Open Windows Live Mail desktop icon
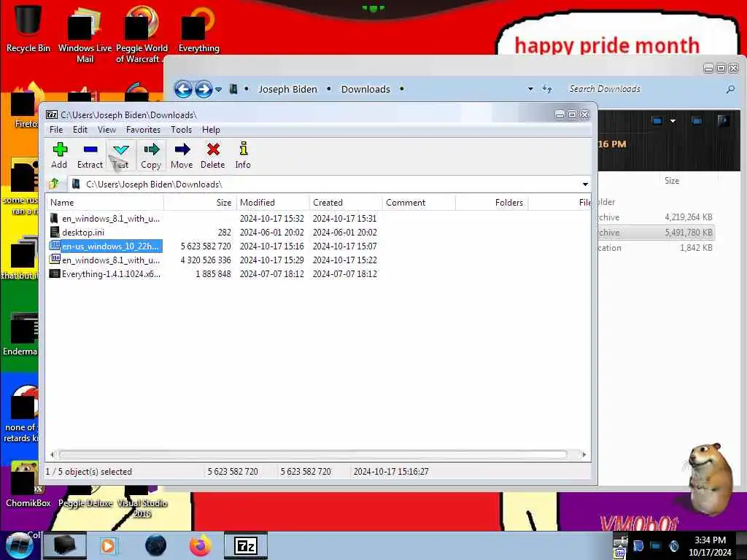Viewport: 747px width, 560px height. (85, 34)
